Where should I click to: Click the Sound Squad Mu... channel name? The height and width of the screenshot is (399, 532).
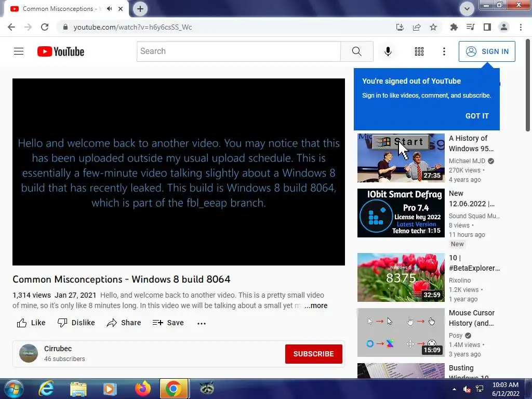click(474, 216)
